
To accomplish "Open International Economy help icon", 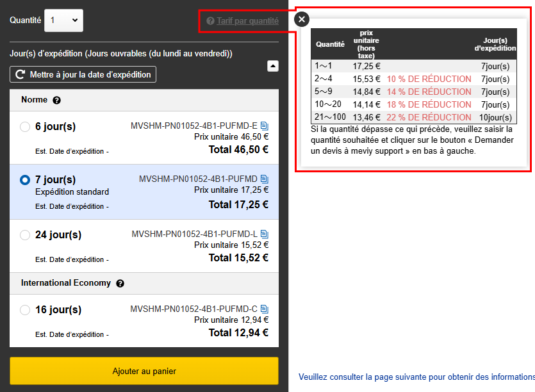I will [x=120, y=283].
